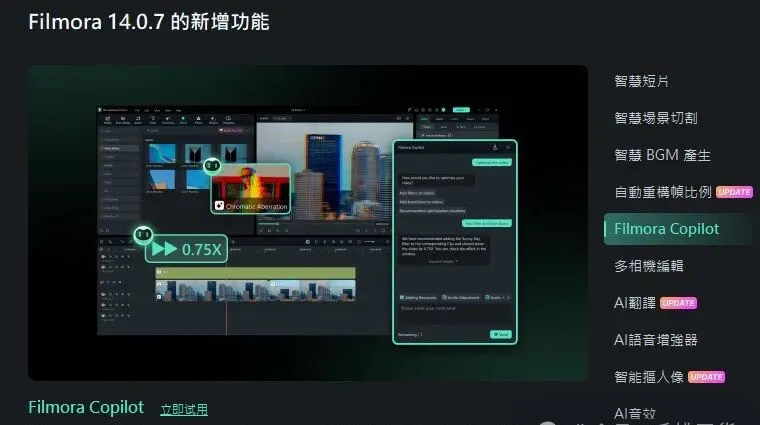Select the AI音效 item at list bottom

pos(634,414)
